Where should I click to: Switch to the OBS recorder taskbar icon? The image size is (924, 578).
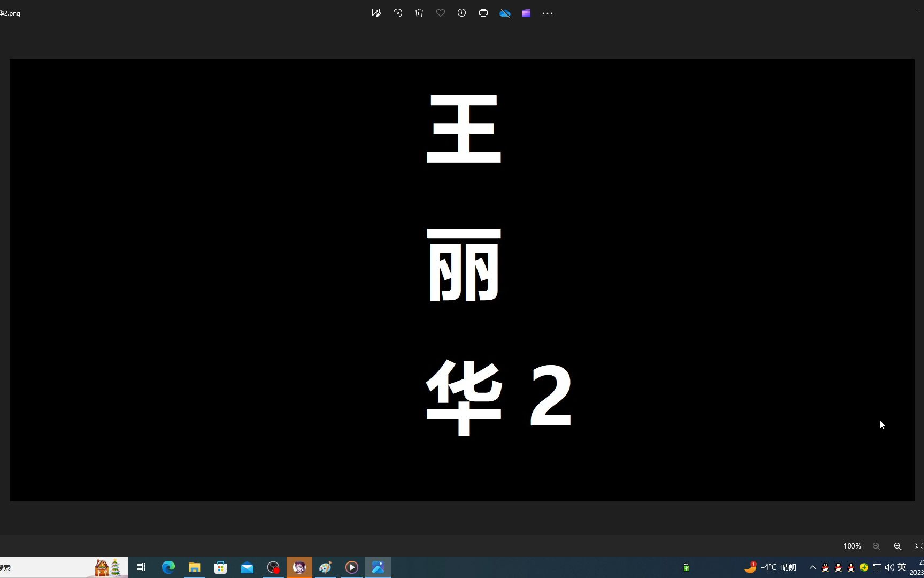click(273, 567)
